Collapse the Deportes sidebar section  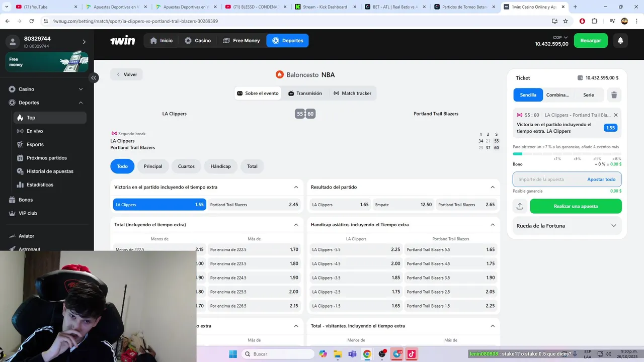tap(46, 103)
